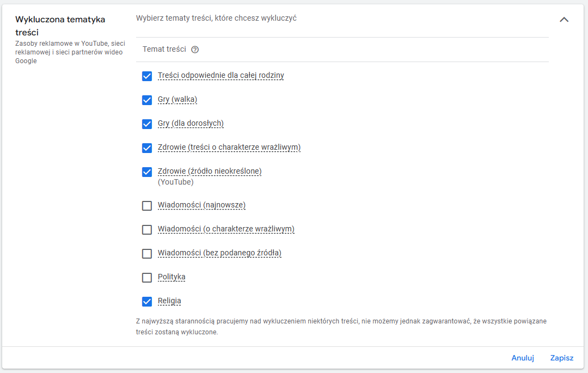Image resolution: width=588 pixels, height=373 pixels.
Task: Untick Zdrowie (treści o charakterze wrażliwym) checkbox
Action: point(147,148)
